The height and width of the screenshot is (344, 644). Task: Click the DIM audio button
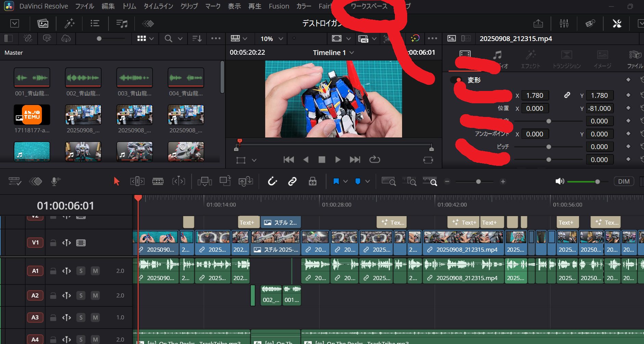click(x=623, y=181)
